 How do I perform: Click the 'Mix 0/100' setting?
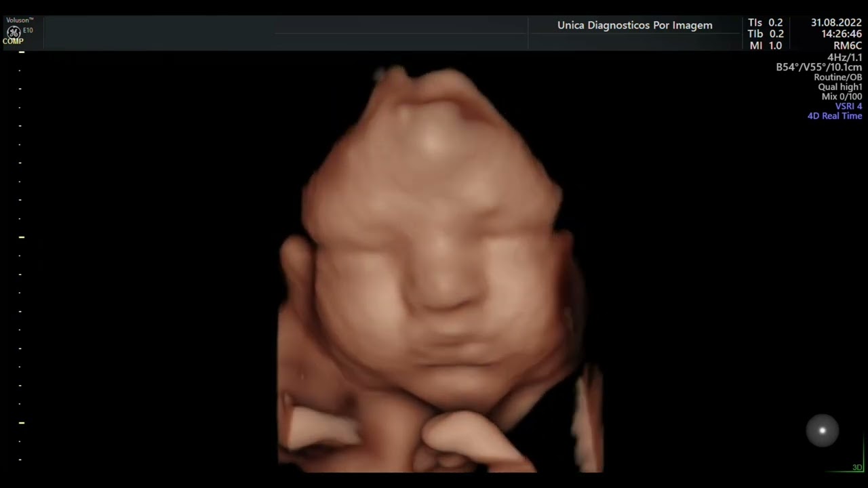842,97
